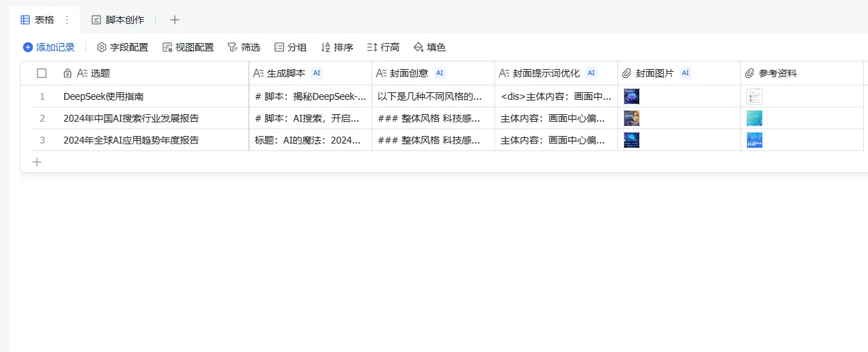Click the '<dis>主体内容：画面中...' cell
868x352 pixels.
(x=557, y=96)
